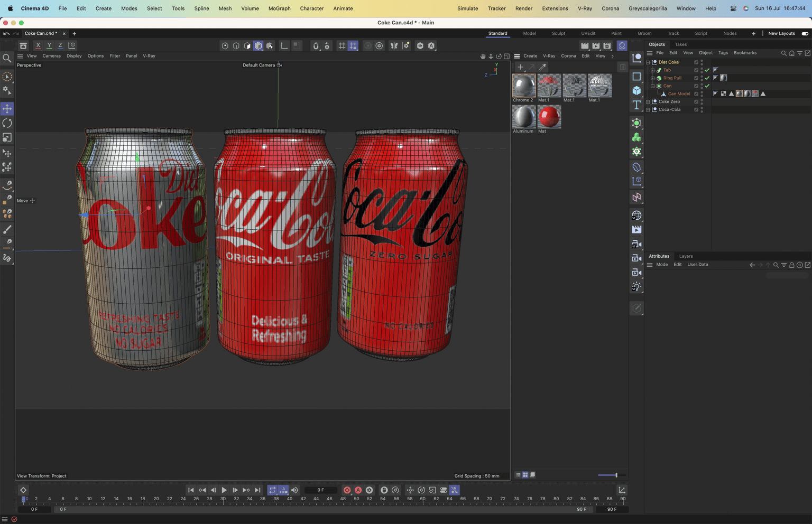Toggle timeline sound speaker icon
The image size is (812, 524).
294,490
